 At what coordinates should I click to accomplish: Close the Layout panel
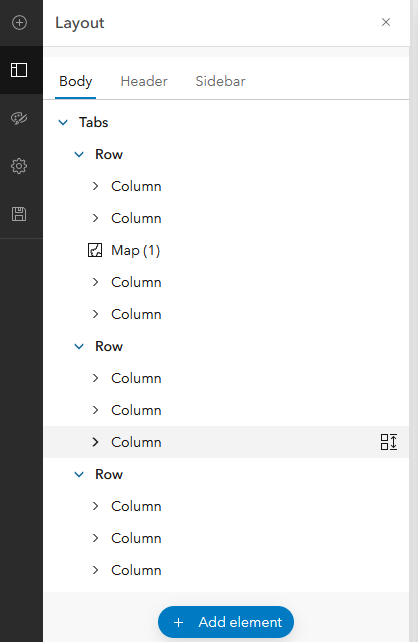(386, 22)
